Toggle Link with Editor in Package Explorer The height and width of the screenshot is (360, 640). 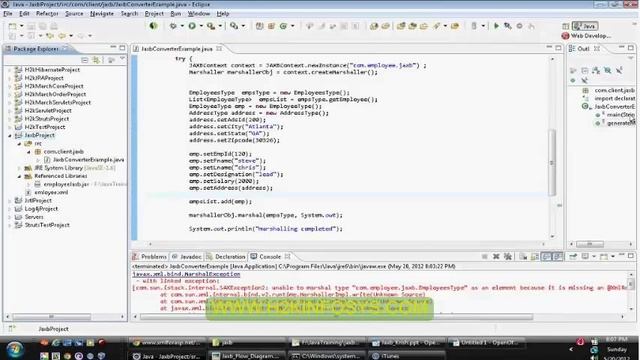(x=96, y=60)
